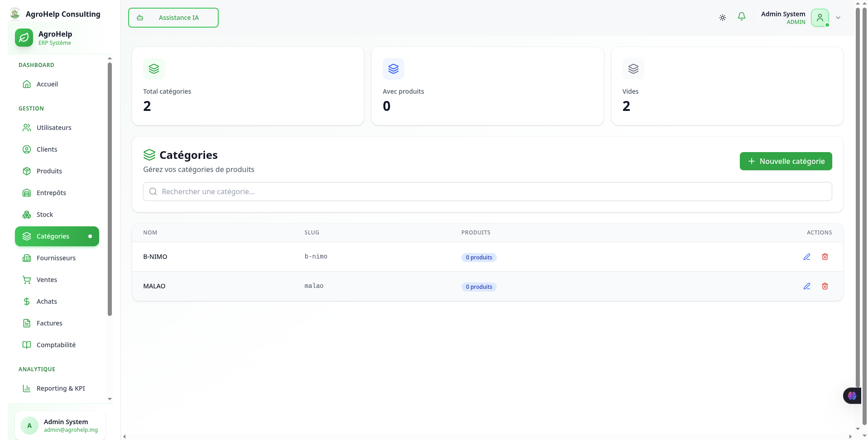Go to Fournisseurs in the sidebar
Screen dimensions: 868x440
pyautogui.click(x=56, y=258)
